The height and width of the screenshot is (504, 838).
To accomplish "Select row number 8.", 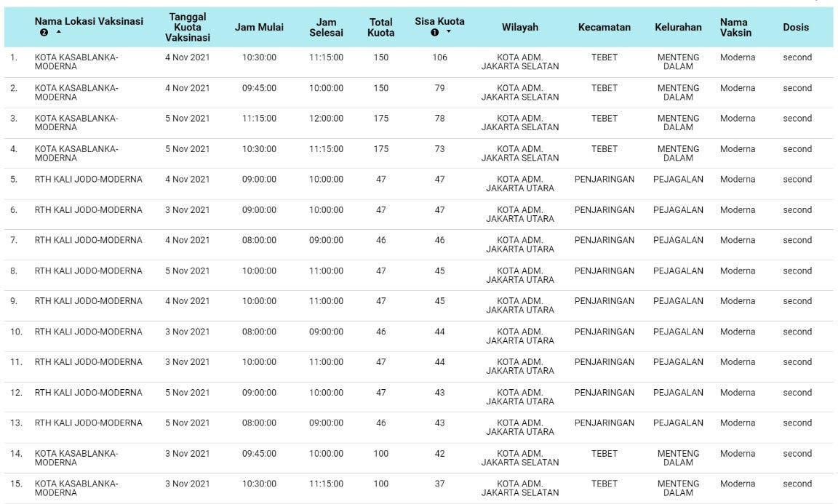I will coord(14,271).
